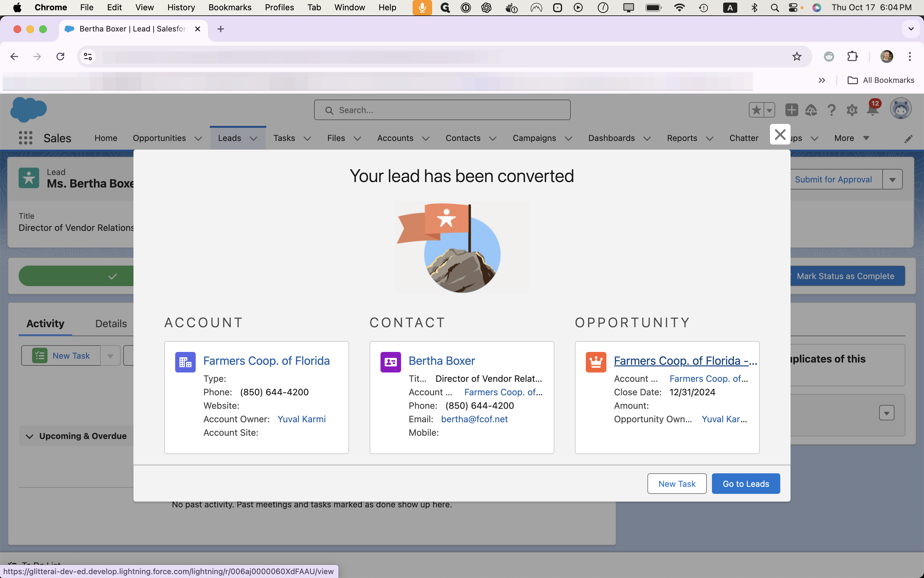Open the Notifications bell with 12 badge
Screen dimensions: 924x578
[x=873, y=109]
